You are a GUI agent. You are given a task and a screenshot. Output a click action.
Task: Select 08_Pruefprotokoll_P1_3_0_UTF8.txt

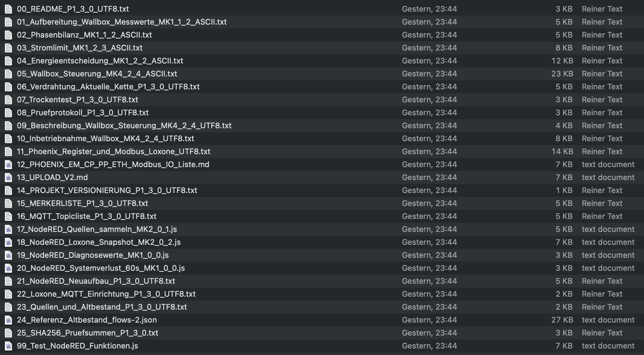(322, 113)
